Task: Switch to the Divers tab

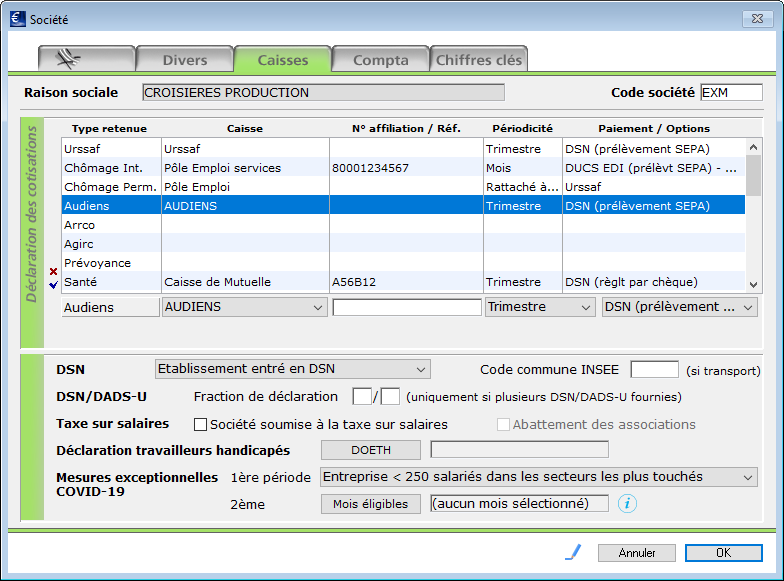Action: (184, 60)
